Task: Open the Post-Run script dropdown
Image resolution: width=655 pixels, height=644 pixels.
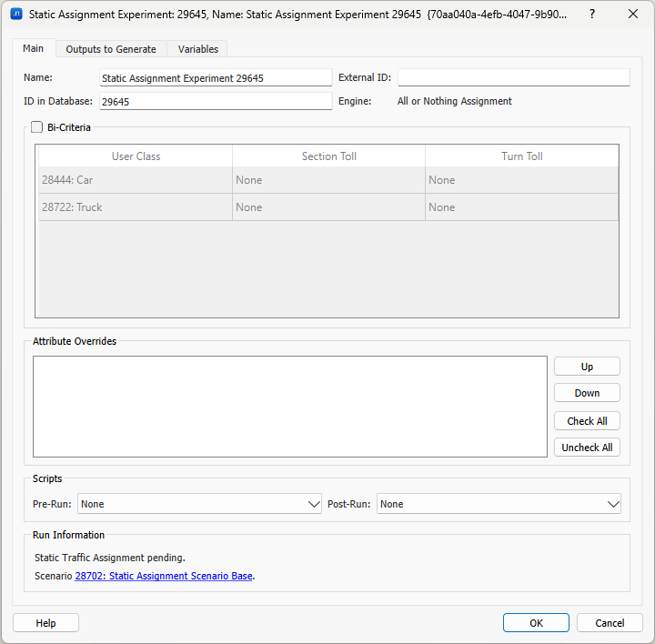Action: [x=499, y=504]
